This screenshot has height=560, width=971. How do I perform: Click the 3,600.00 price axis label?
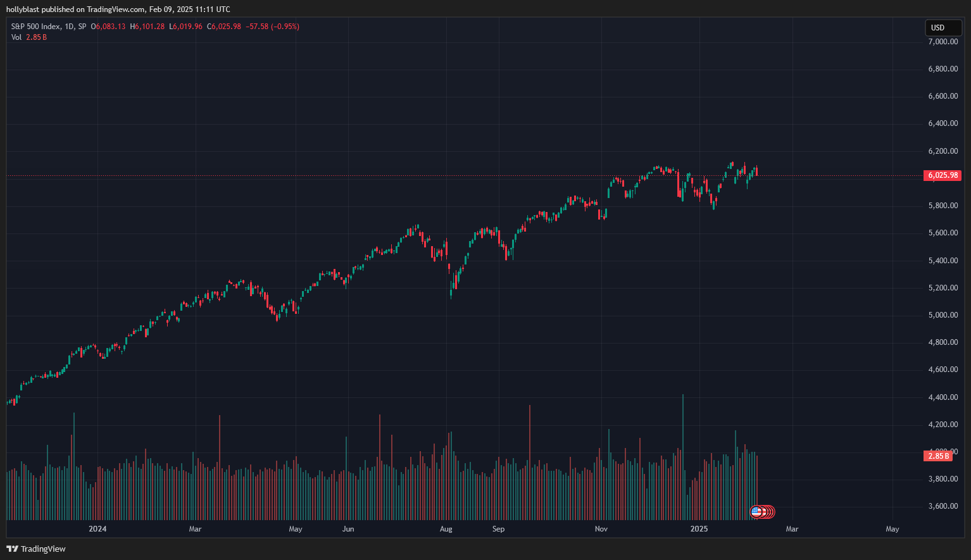click(943, 506)
